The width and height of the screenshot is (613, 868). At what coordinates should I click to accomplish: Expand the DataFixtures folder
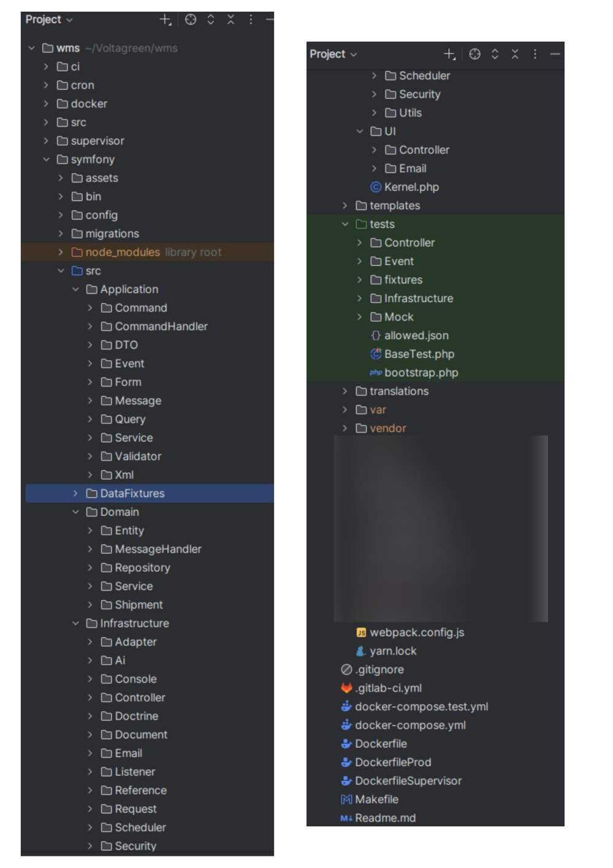coord(75,493)
